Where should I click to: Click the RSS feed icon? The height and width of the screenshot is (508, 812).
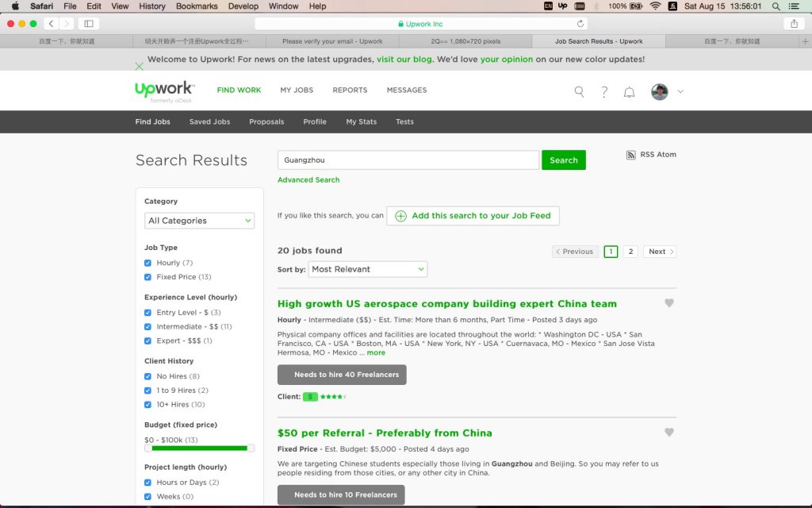coord(630,155)
